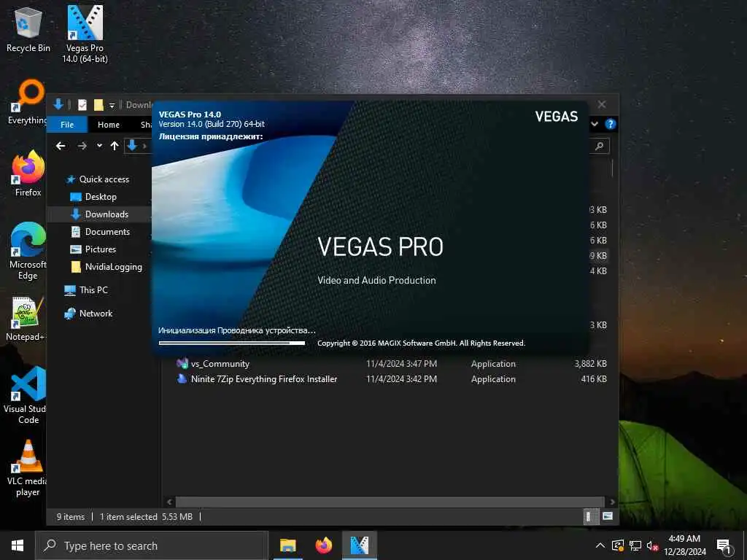Open the Customize Quick Access Toolbar dropdown
747x560 pixels.
tap(112, 105)
